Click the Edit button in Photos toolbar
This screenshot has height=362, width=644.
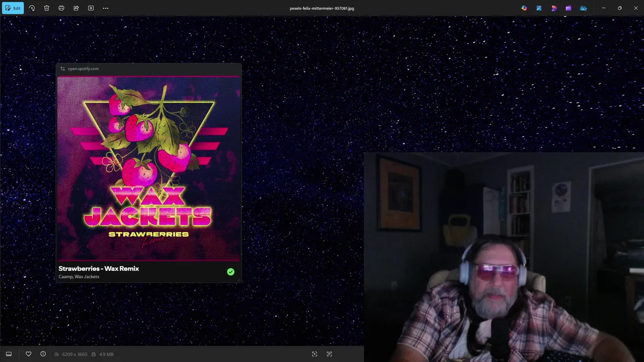point(13,8)
